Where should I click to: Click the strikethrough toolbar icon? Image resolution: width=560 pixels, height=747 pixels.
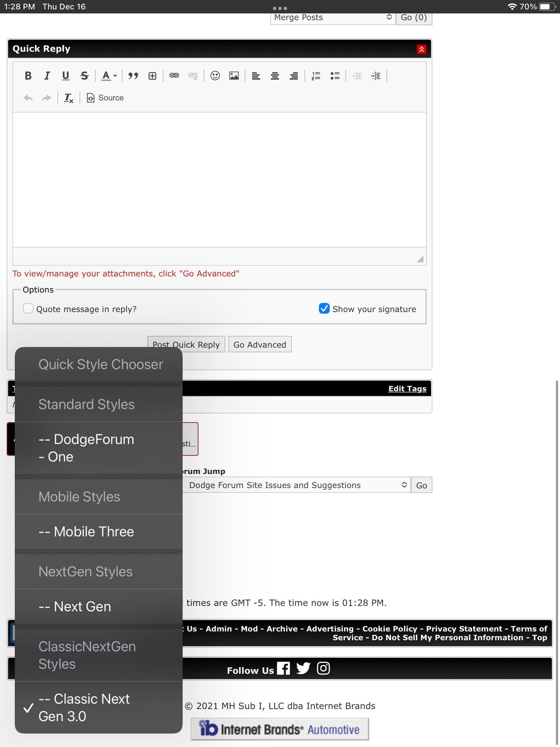pos(84,76)
